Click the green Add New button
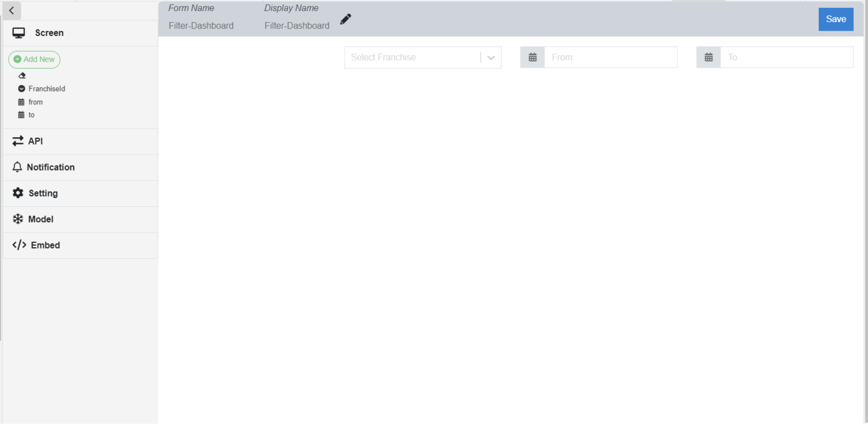The height and width of the screenshot is (424, 868). (x=35, y=59)
